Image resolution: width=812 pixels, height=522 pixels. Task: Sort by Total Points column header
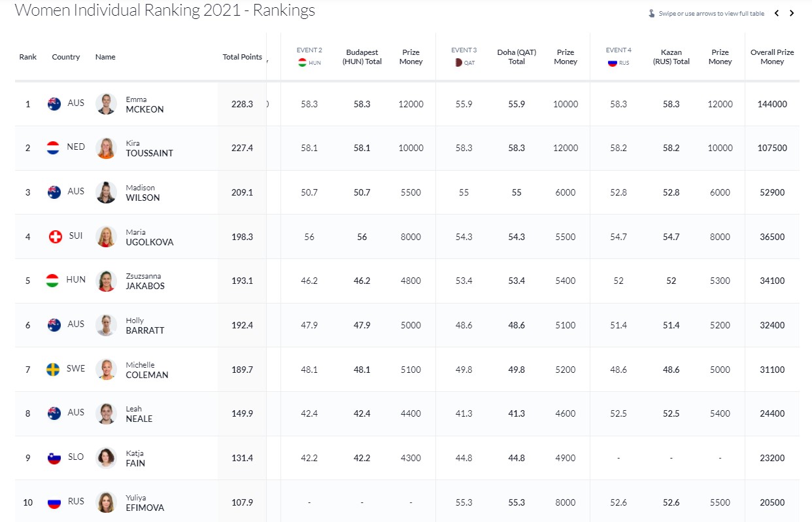point(242,57)
